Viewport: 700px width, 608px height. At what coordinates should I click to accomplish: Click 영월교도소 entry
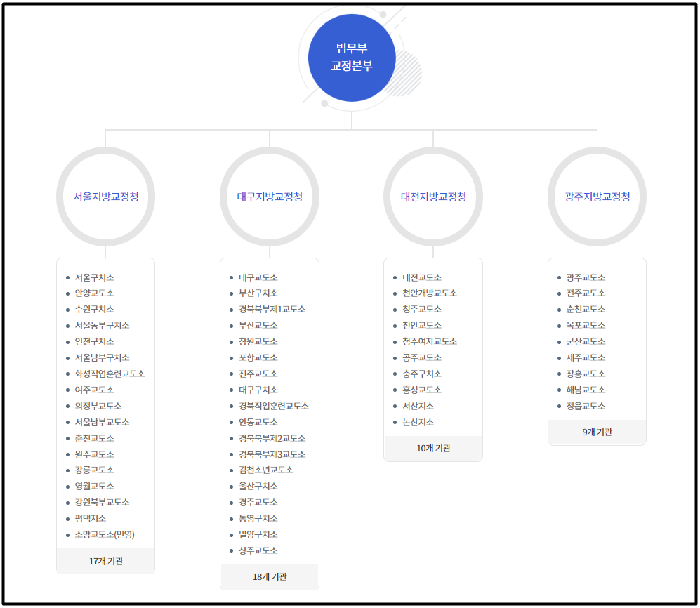(x=94, y=486)
